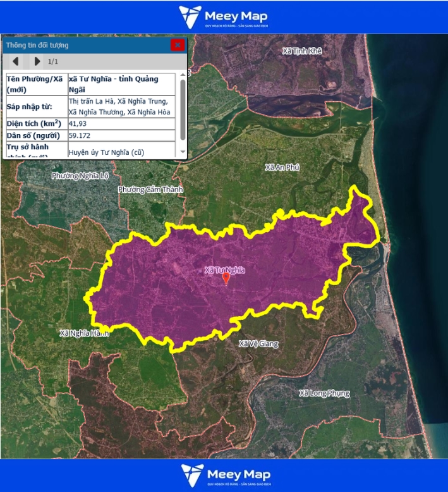448x492 pixels.
Task: Click the Meey Map logo in bottom banner
Action: pos(224,475)
